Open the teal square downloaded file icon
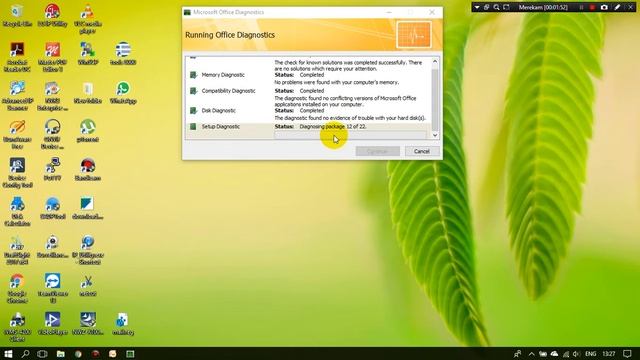The width and height of the screenshot is (640, 360). 87,208
